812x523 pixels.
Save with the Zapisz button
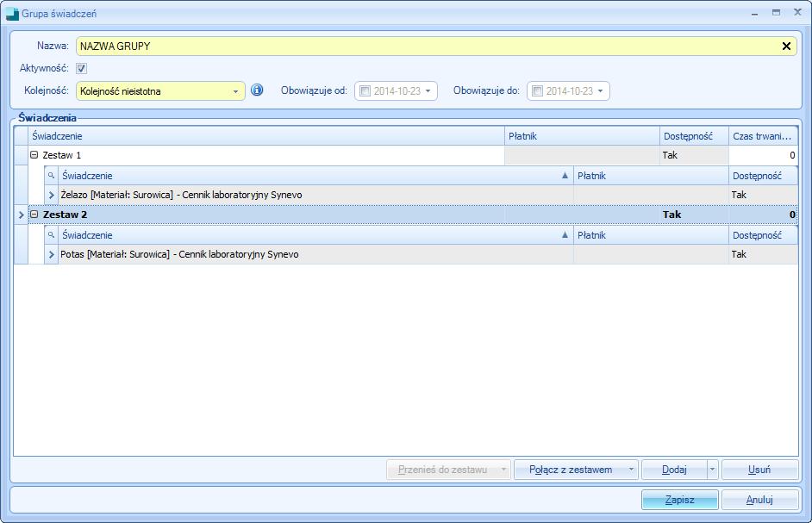click(679, 500)
